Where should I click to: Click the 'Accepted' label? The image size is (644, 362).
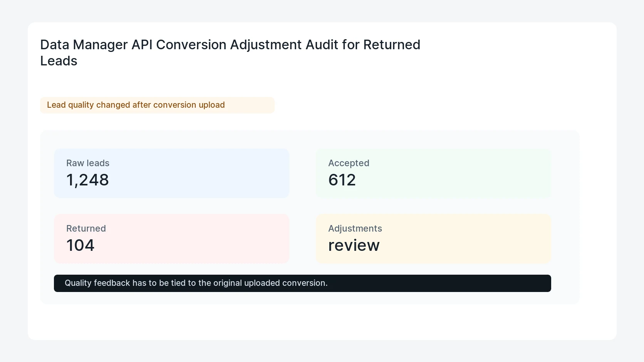tap(349, 163)
